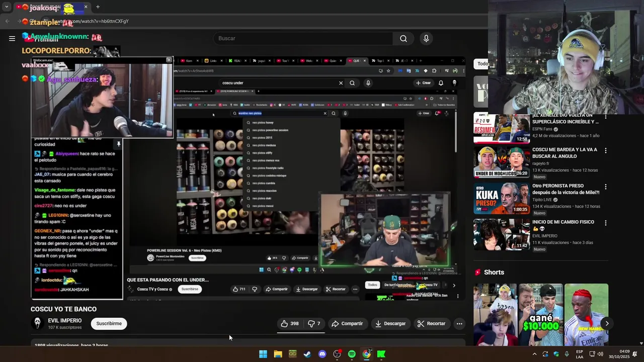This screenshot has width=644, height=362.
Task: Open the tab search dropdown arrow
Action: coord(7,7)
